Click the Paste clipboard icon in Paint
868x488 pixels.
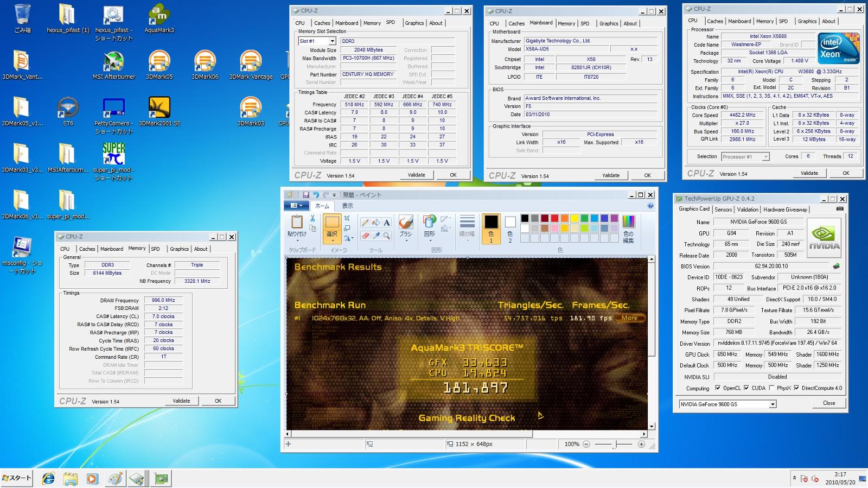click(297, 221)
